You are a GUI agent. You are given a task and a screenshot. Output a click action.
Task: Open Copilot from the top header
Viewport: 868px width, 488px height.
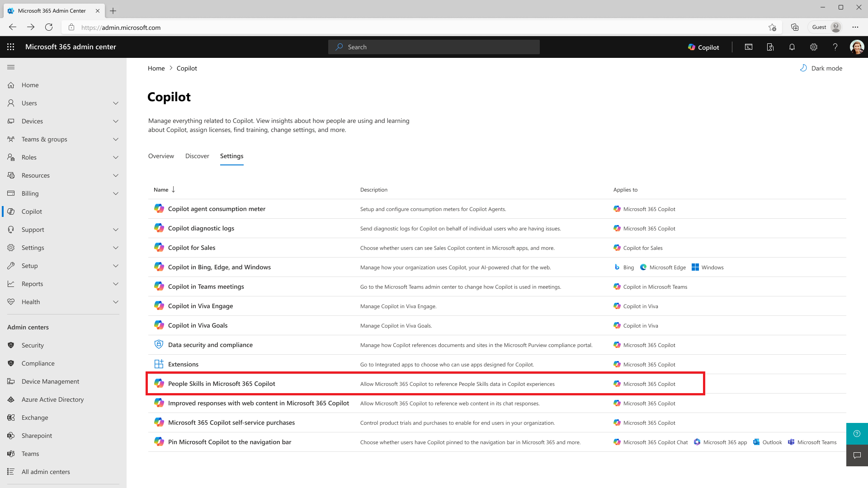703,47
